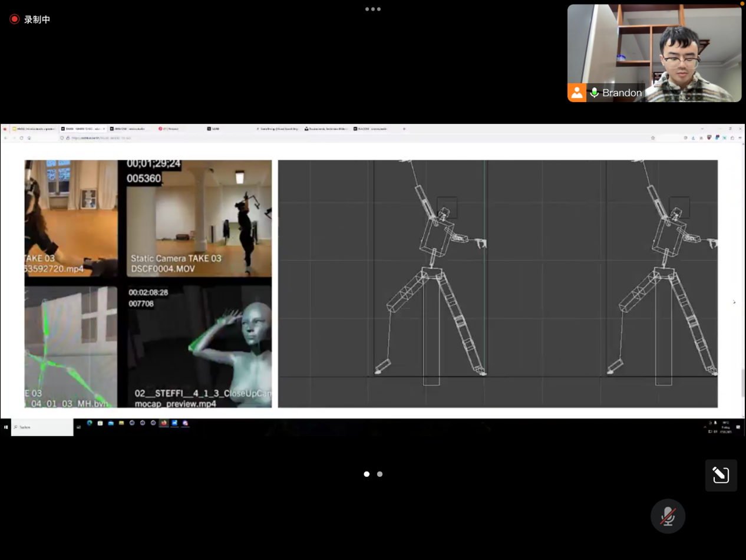Open Firefox from the taskbar
This screenshot has height=560, width=746.
(164, 423)
